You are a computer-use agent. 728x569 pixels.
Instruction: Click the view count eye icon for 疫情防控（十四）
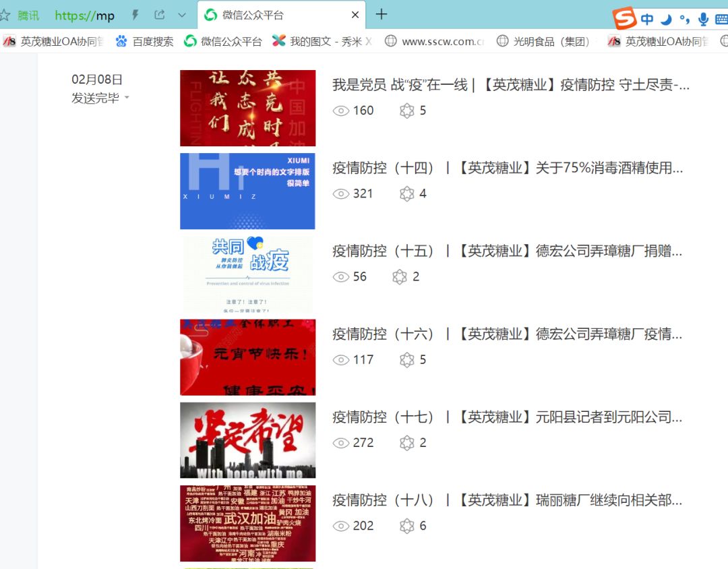(x=341, y=194)
